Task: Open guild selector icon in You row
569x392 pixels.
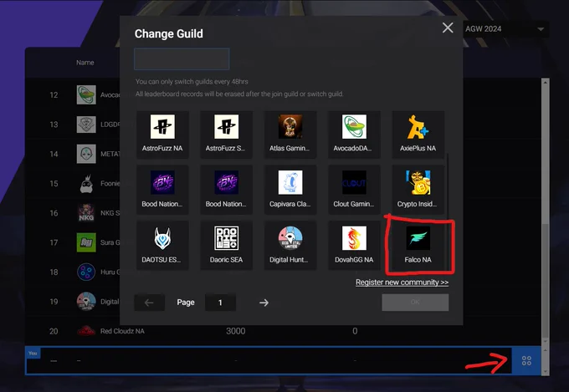Action: click(x=526, y=360)
